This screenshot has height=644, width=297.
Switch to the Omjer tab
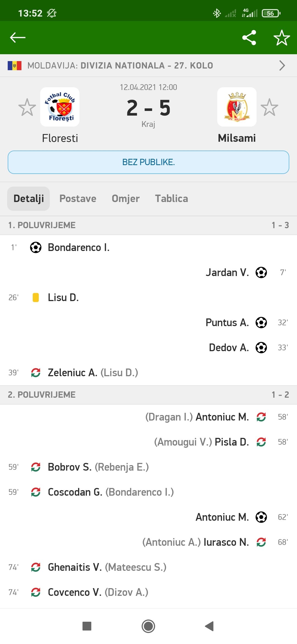126,199
